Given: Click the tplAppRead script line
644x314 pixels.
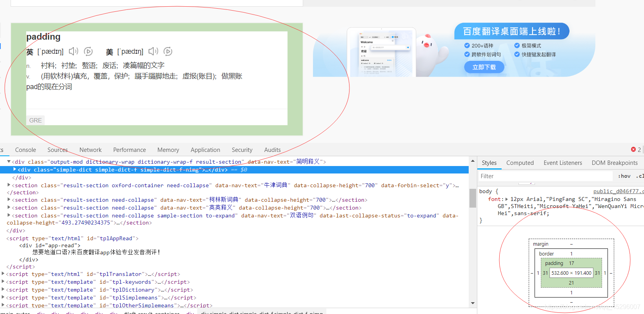Looking at the screenshot, I should coord(73,238).
